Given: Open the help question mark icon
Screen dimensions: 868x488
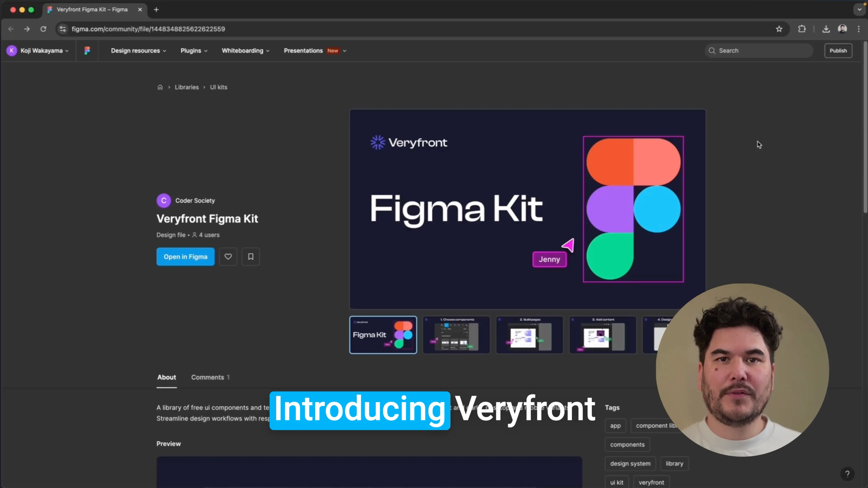Looking at the screenshot, I should [x=847, y=474].
